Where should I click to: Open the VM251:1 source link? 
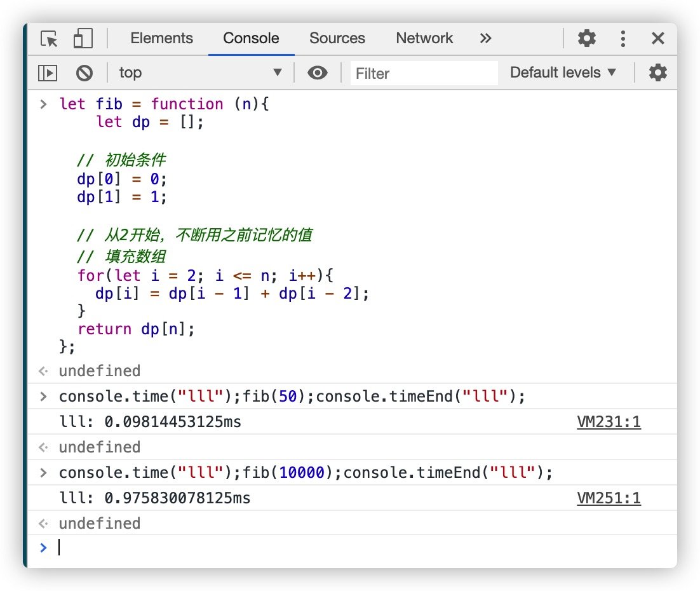[x=609, y=498]
